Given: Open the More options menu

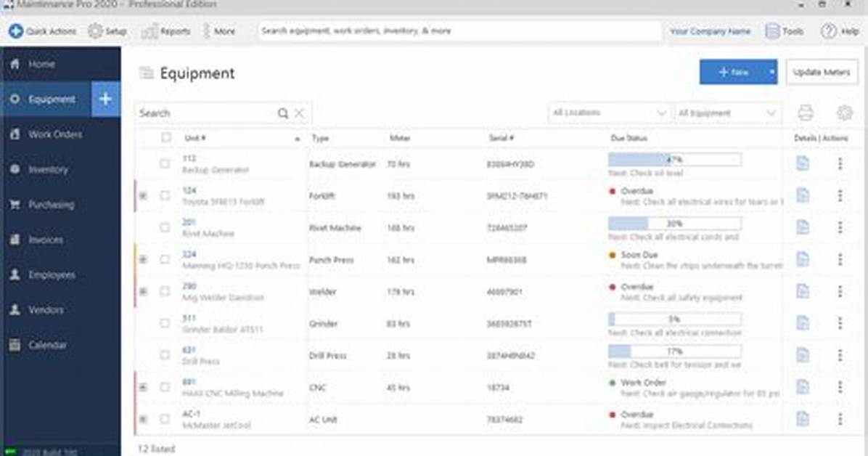Looking at the screenshot, I should (x=219, y=31).
